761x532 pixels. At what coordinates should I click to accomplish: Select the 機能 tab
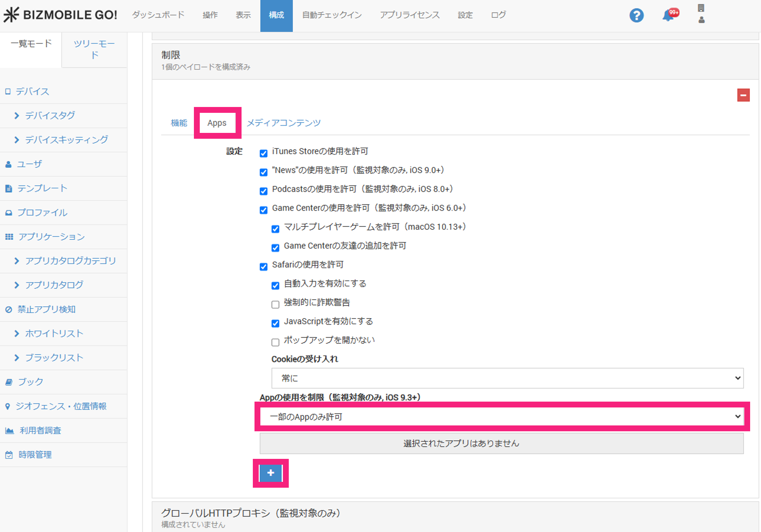click(179, 123)
